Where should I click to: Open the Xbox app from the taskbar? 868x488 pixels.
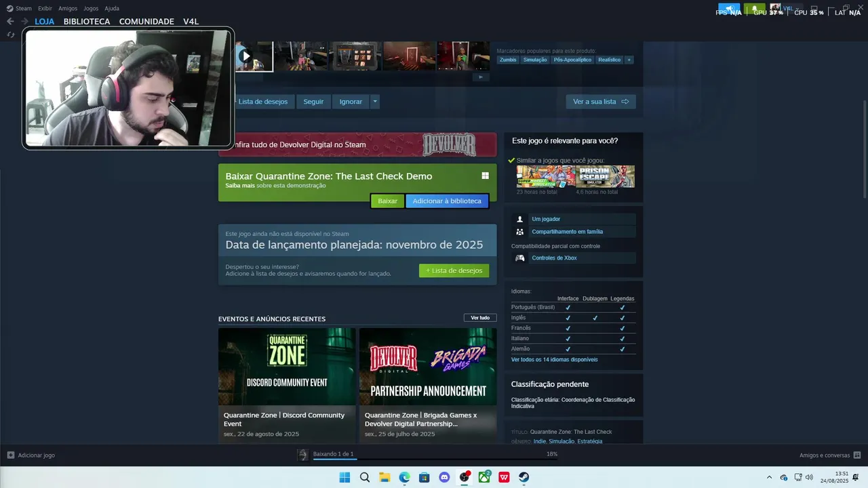[484, 477]
